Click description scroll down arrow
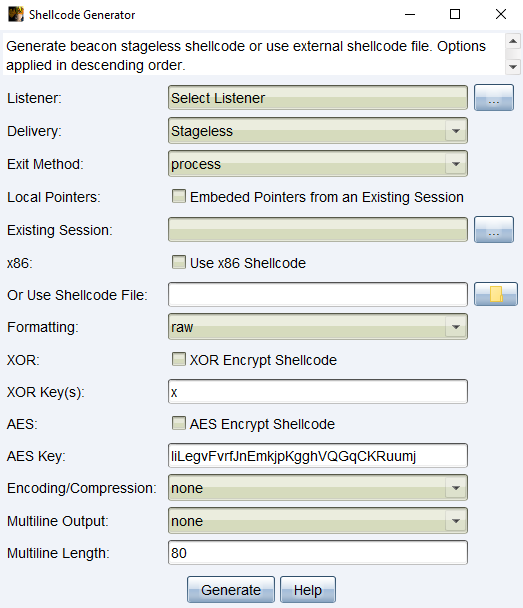 (513, 67)
